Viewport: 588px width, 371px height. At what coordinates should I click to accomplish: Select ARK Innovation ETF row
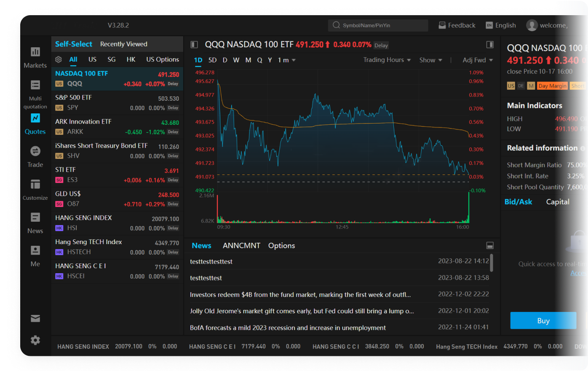[x=117, y=127]
